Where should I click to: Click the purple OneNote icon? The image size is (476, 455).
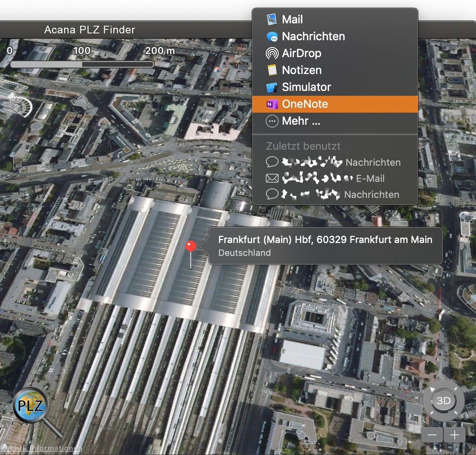272,104
